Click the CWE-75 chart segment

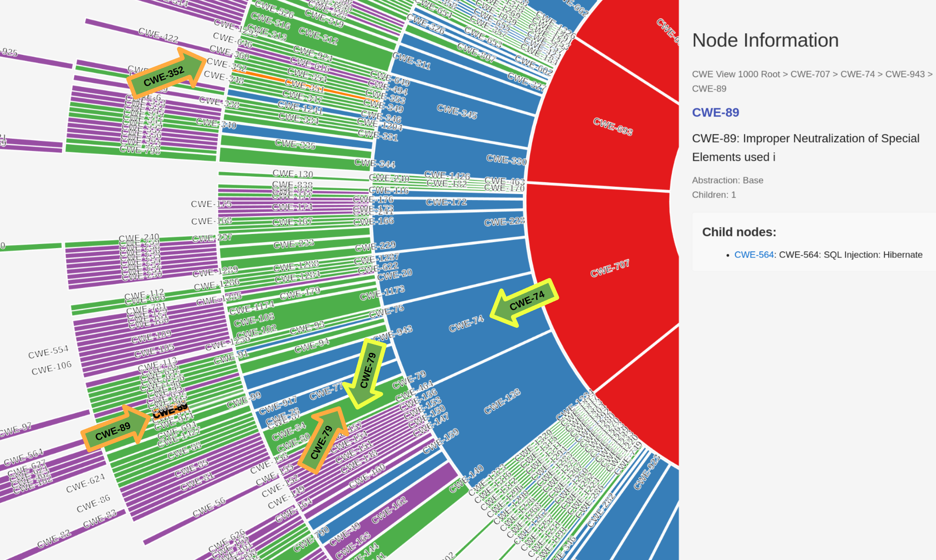[x=386, y=311]
